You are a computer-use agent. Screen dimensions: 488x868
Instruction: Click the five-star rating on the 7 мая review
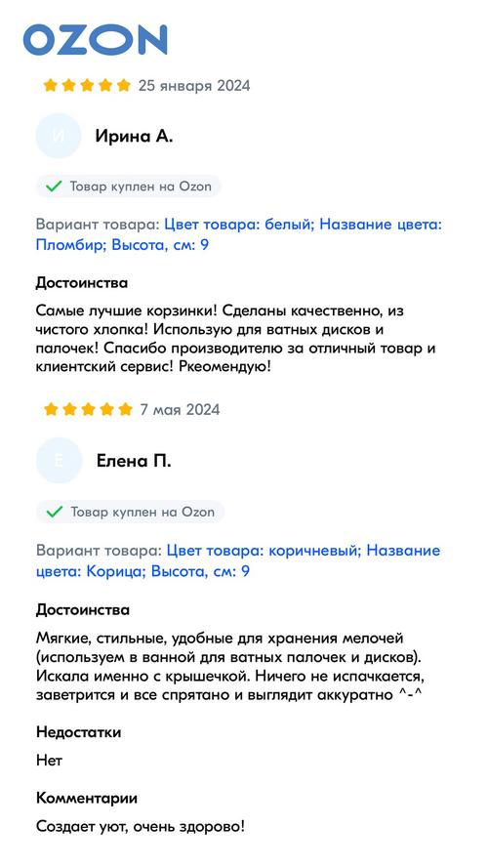(88, 409)
